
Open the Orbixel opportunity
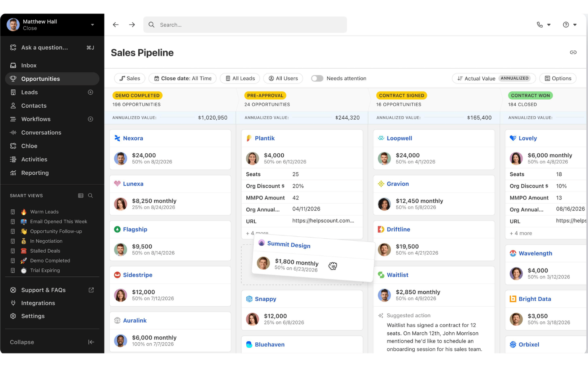(529, 345)
